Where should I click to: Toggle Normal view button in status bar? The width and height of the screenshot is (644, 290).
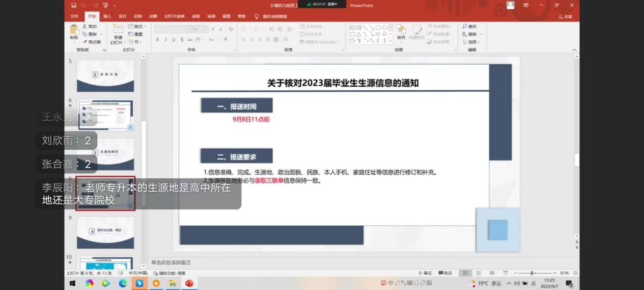pyautogui.click(x=466, y=273)
